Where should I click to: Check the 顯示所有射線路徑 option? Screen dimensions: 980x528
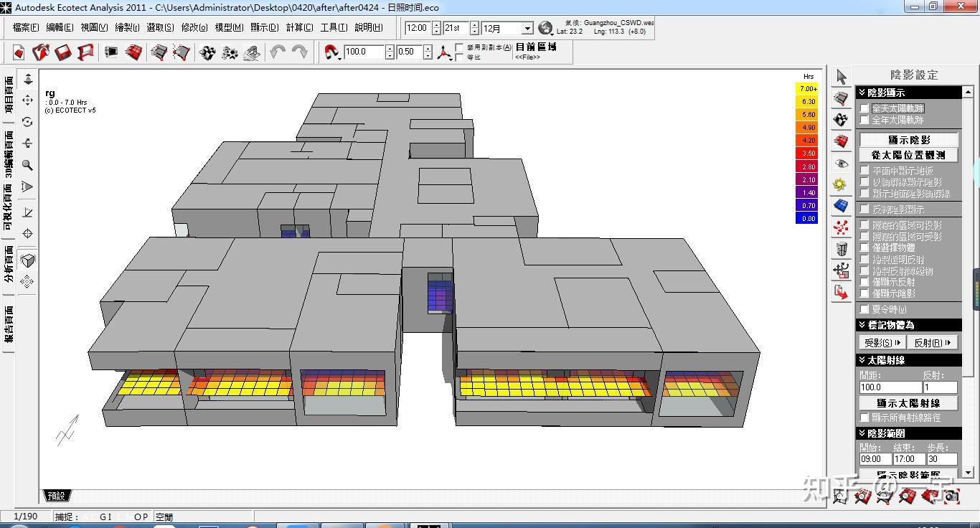(864, 417)
